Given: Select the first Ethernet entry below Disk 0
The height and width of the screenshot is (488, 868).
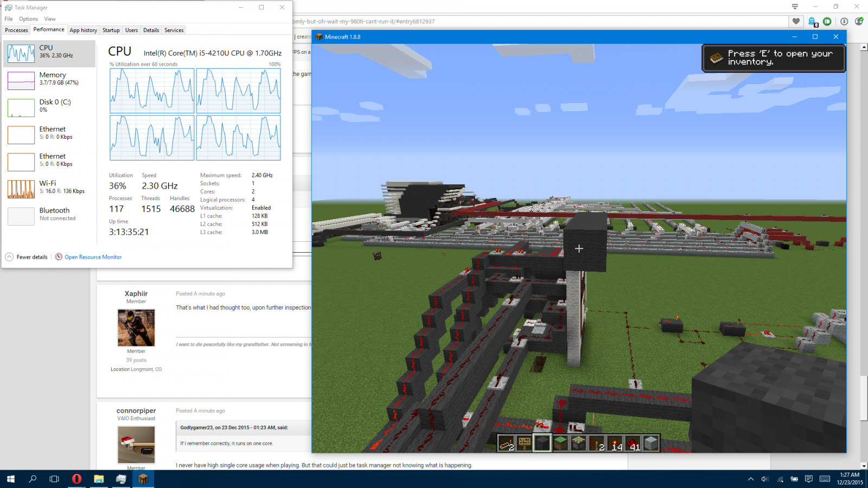Looking at the screenshot, I should [49, 135].
